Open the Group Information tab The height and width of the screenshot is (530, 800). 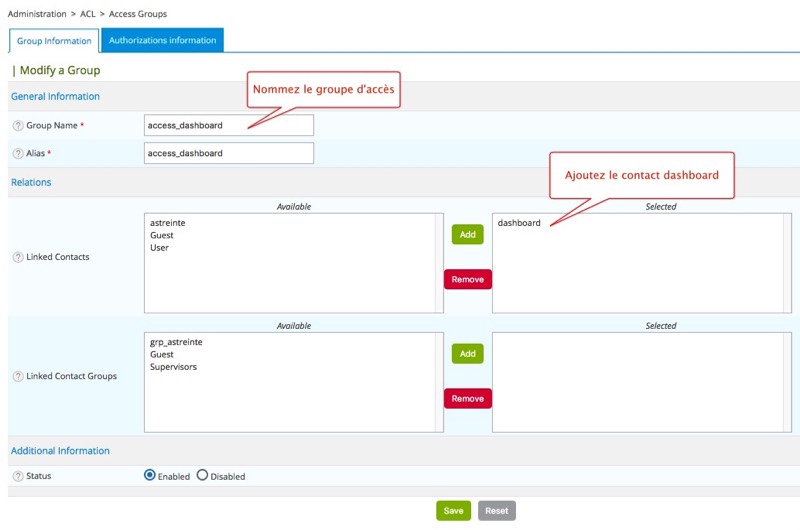point(54,41)
